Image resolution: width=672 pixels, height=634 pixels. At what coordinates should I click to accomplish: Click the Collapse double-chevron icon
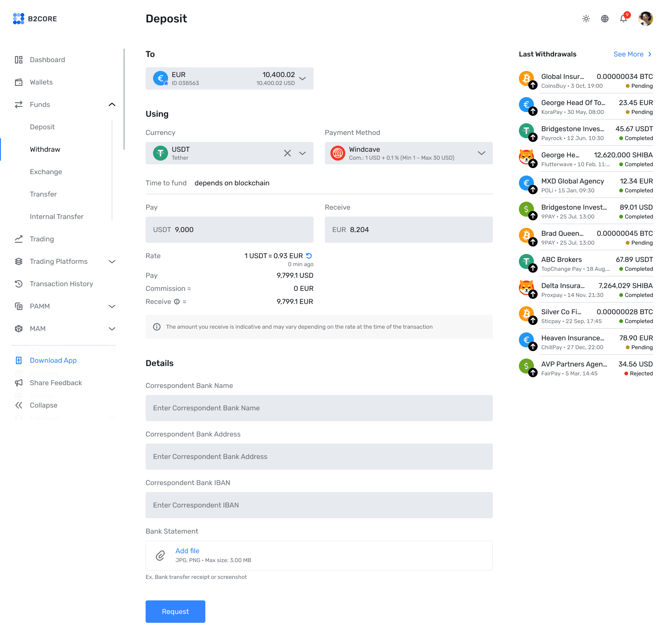click(x=19, y=405)
